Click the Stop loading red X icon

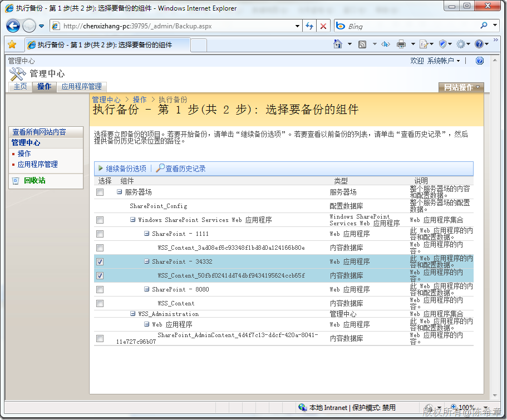(323, 26)
